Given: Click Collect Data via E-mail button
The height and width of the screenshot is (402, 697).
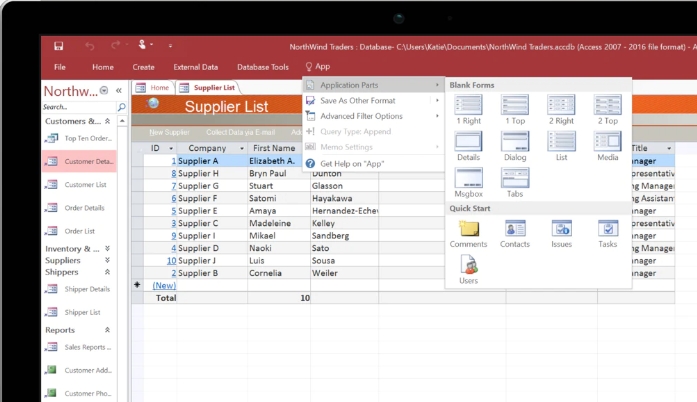Looking at the screenshot, I should point(240,132).
